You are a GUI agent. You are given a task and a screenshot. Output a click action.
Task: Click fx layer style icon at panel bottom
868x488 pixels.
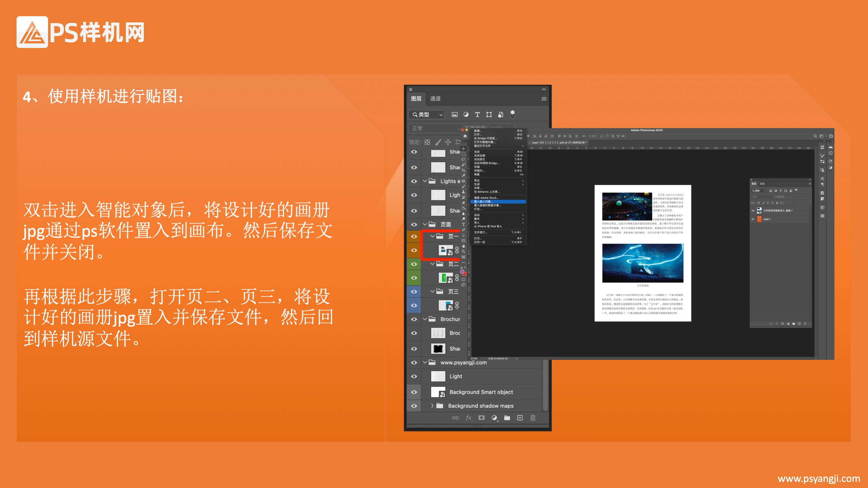pyautogui.click(x=468, y=418)
